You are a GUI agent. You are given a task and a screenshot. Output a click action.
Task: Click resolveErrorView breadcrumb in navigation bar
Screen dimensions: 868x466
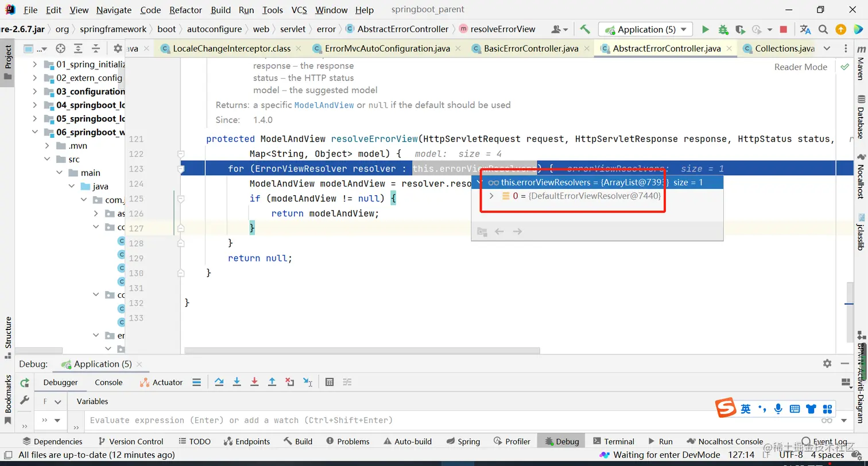click(x=497, y=29)
